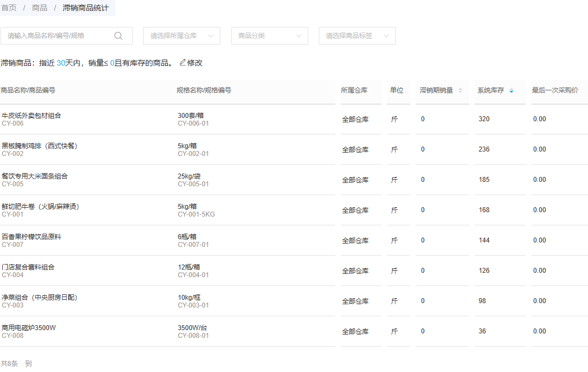This screenshot has width=588, height=372.
Task: Click the 所属仓库 column header
Action: click(354, 90)
